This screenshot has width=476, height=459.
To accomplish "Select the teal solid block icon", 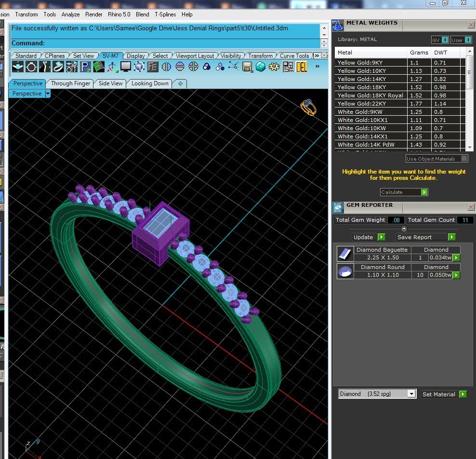I will [x=261, y=67].
